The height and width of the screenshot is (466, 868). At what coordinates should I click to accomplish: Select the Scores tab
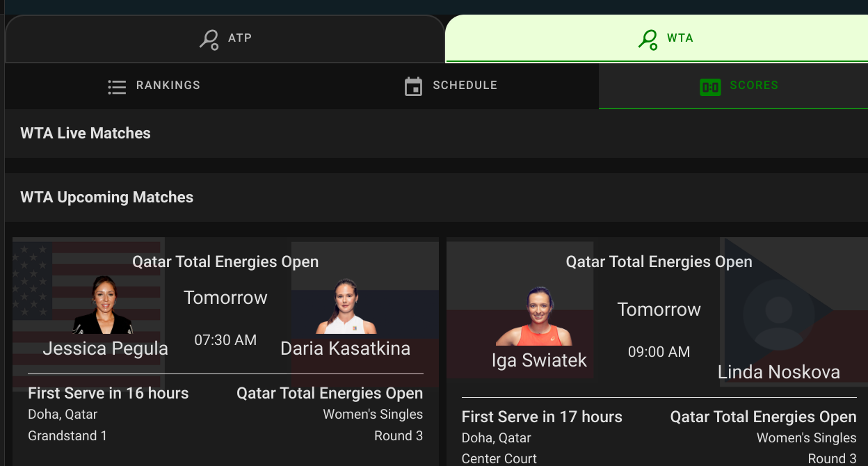click(733, 86)
